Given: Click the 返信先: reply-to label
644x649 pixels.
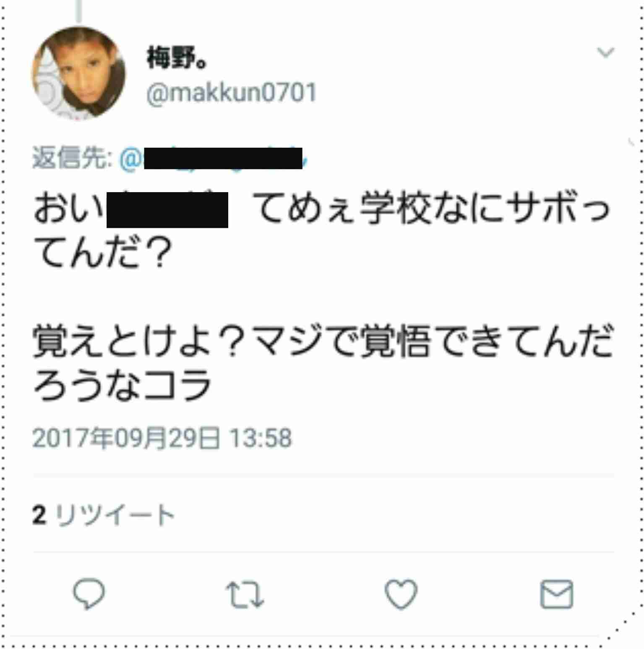Looking at the screenshot, I should 72,158.
